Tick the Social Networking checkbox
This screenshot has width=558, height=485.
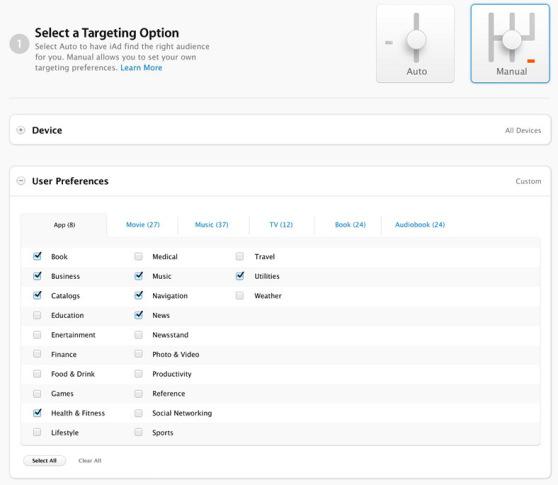(138, 413)
